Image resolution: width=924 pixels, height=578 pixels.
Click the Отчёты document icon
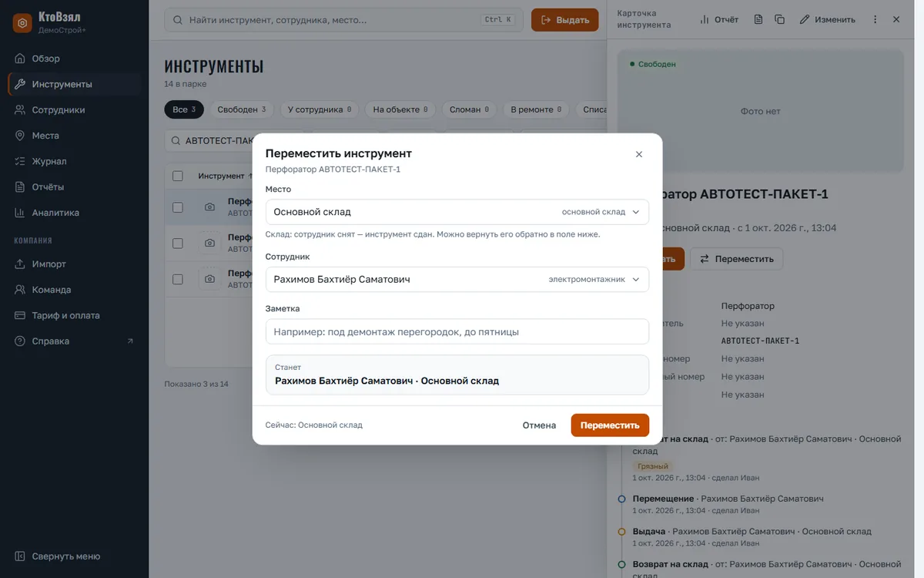(21, 187)
